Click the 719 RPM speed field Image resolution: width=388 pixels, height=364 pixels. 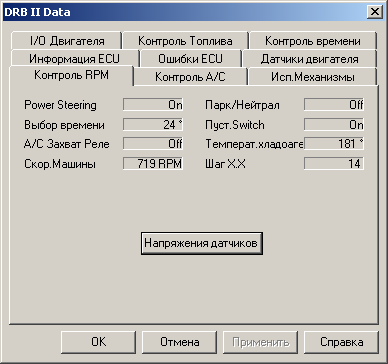tap(153, 164)
